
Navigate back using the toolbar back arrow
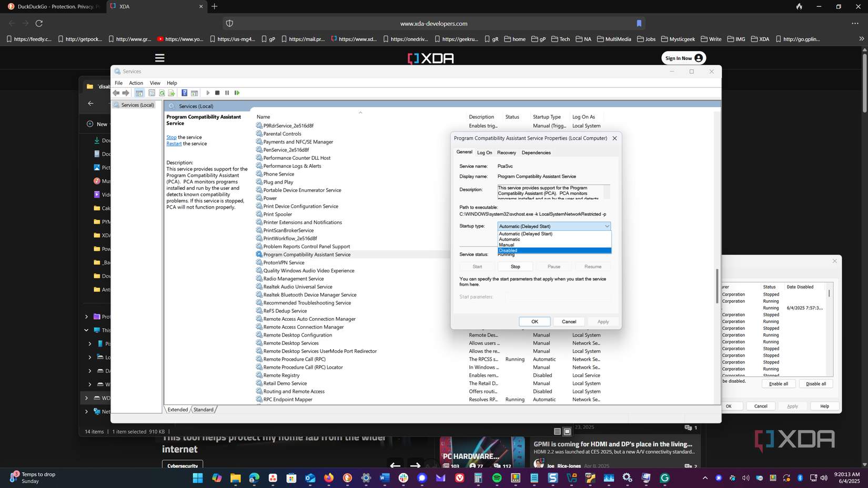[x=116, y=93]
